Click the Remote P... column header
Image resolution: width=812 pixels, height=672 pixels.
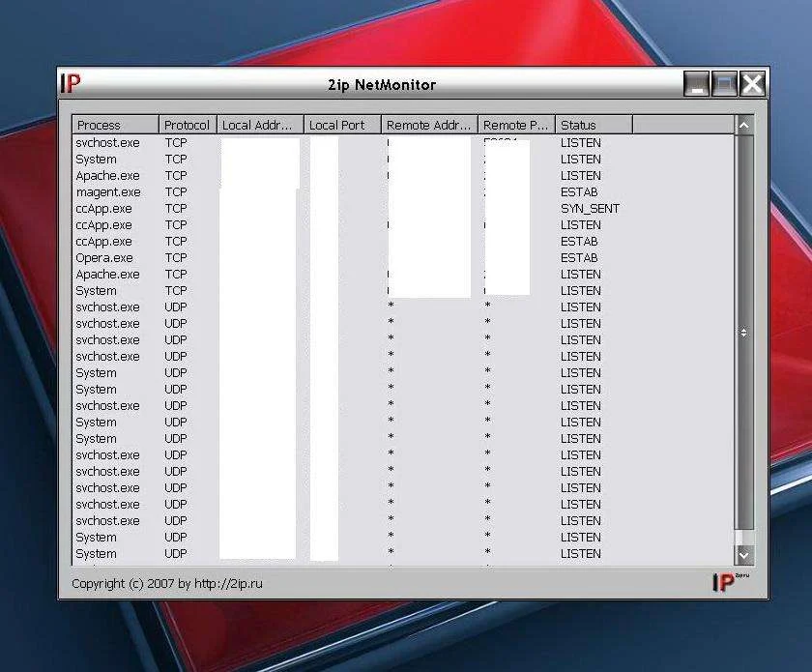(516, 125)
